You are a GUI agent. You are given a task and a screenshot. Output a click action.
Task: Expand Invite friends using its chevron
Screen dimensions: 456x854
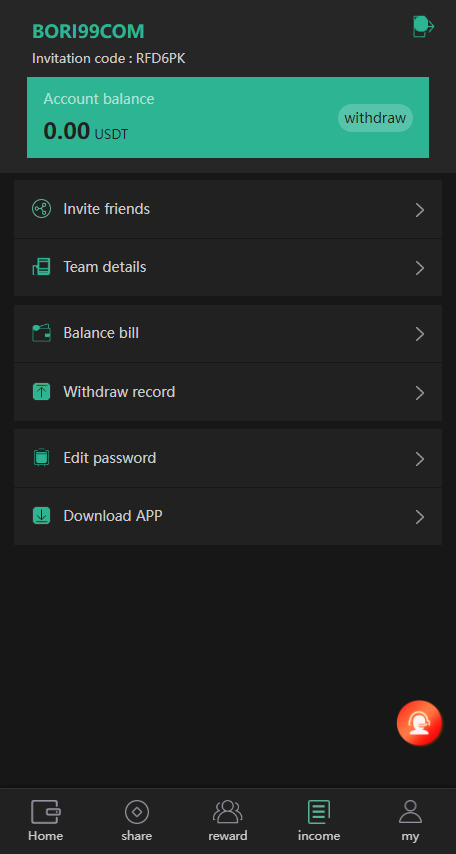click(x=419, y=210)
